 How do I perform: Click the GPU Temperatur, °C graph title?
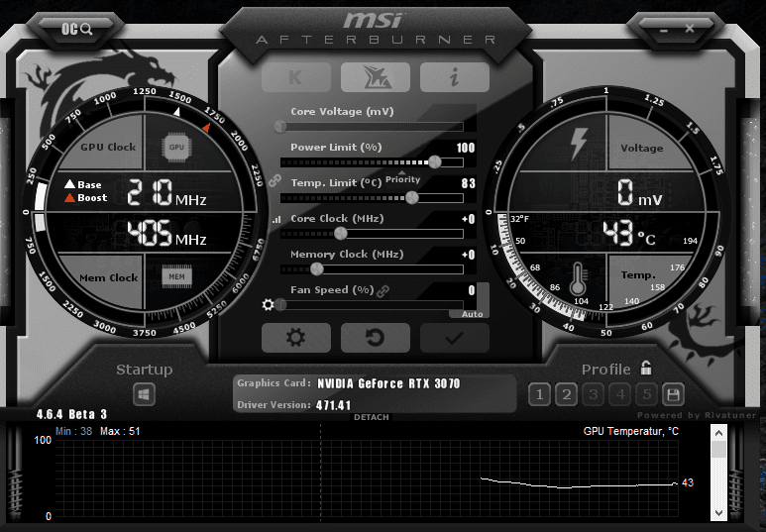[x=630, y=431]
